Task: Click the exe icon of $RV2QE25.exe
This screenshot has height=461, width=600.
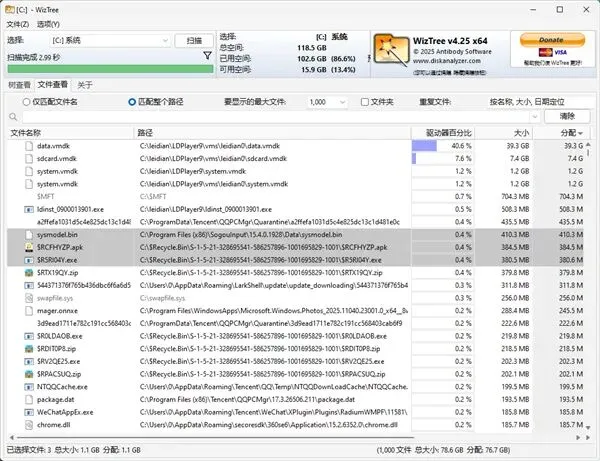Action: [x=29, y=362]
